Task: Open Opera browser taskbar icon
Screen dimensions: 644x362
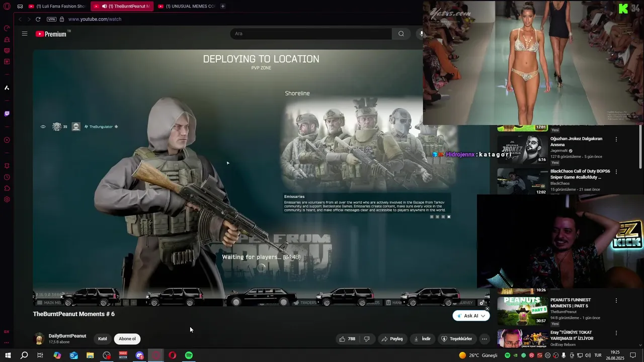Action: click(x=172, y=355)
